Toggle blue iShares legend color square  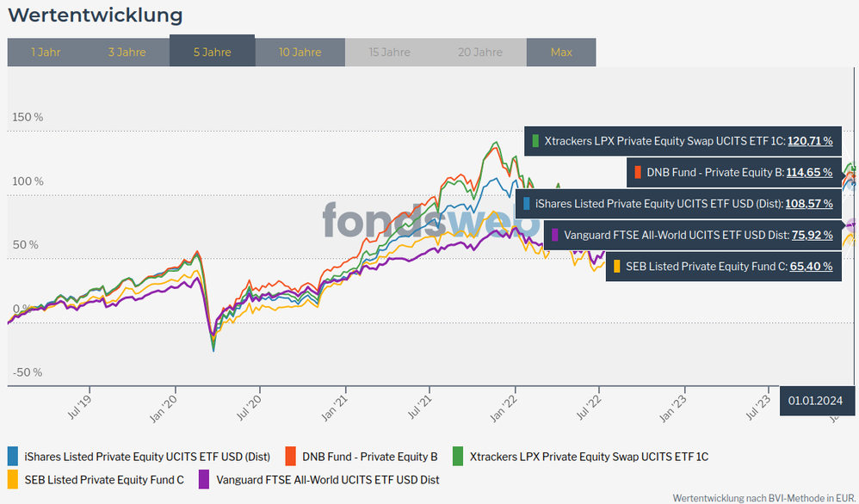click(x=13, y=457)
